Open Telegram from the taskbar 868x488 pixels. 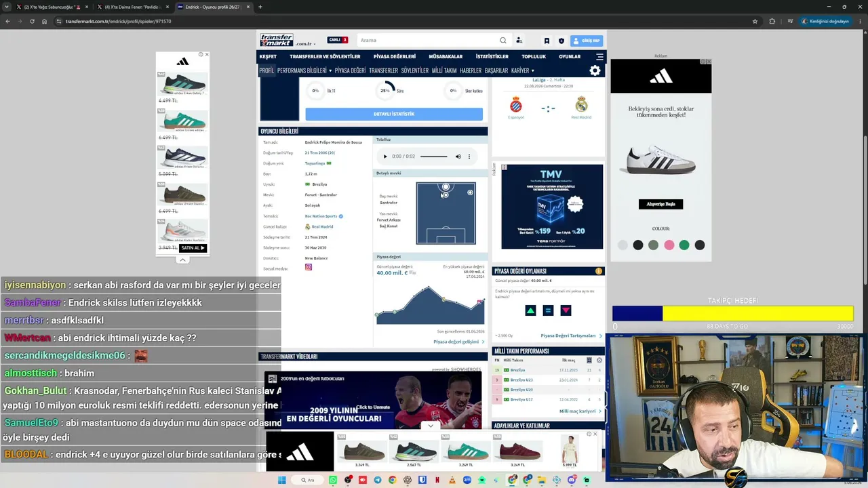click(x=378, y=480)
